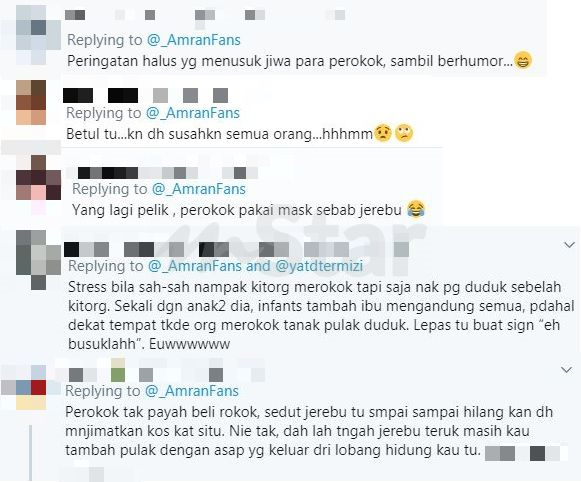Click the worried face emoji after 'hhhmm'

382,133
